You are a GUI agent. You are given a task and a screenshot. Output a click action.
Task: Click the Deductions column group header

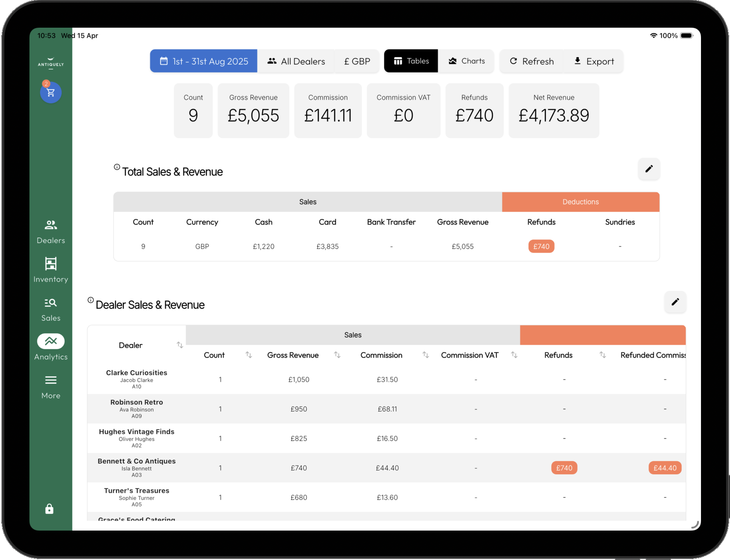pos(581,202)
